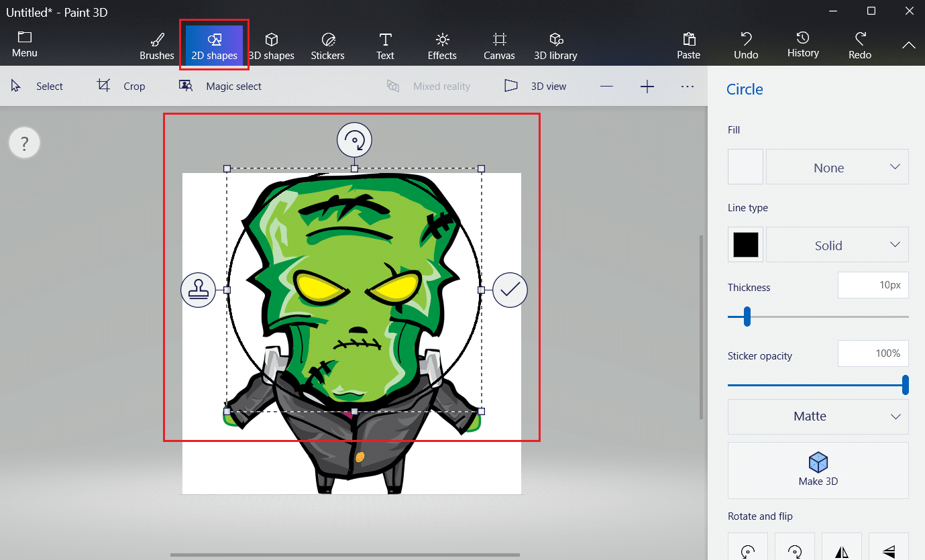
Task: Redo the last undone action
Action: pos(860,46)
